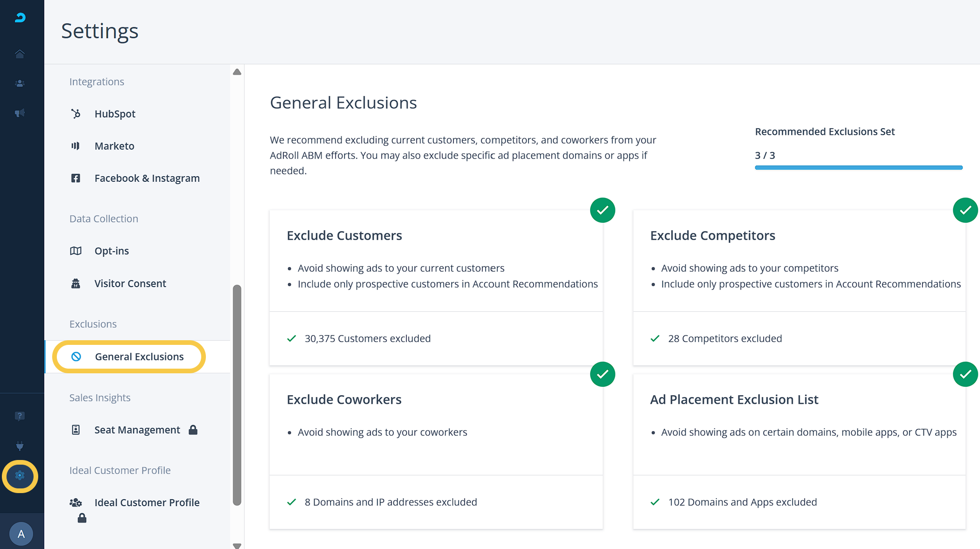Click the Exclude Customers green checkmark badge

[602, 210]
